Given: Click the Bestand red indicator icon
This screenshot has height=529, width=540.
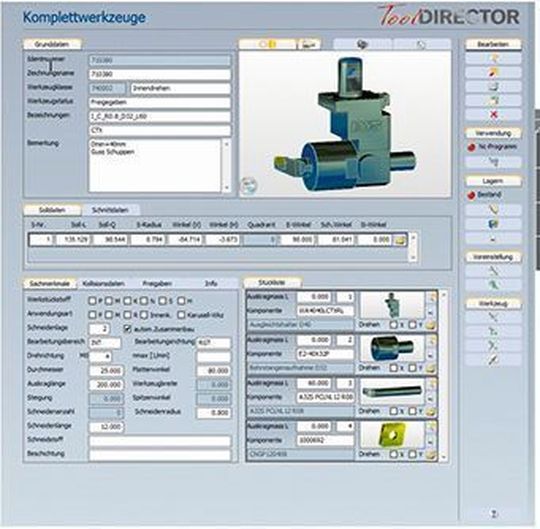Looking at the screenshot, I should (471, 195).
